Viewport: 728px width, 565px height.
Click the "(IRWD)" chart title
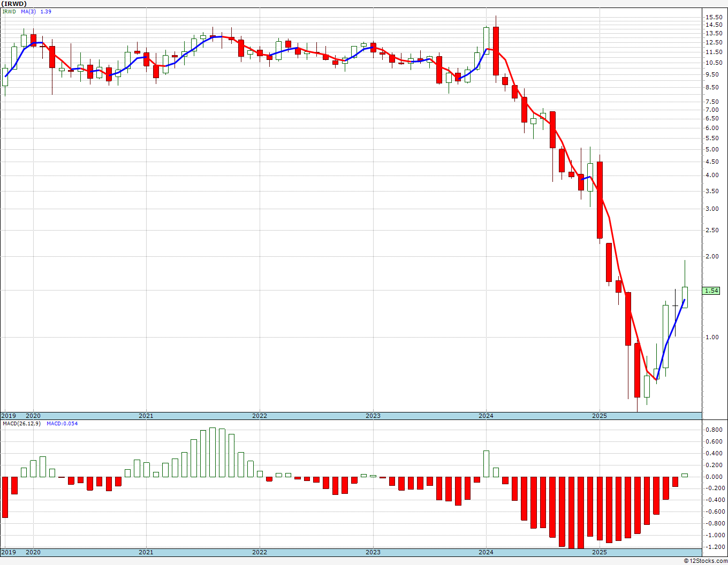click(x=14, y=4)
